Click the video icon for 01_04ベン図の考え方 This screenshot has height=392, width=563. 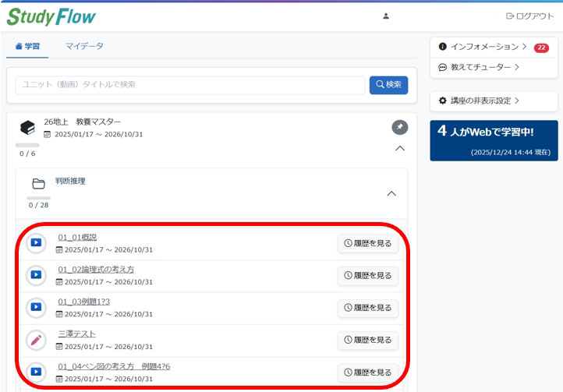point(36,372)
